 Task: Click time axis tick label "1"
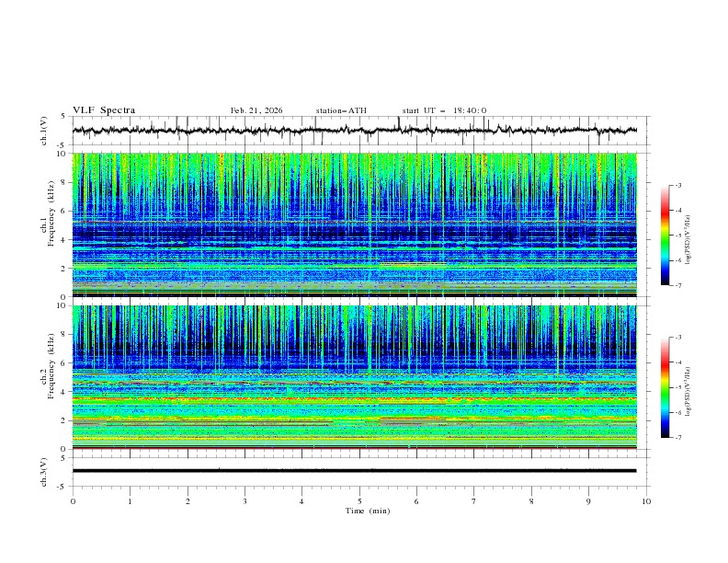tap(130, 501)
